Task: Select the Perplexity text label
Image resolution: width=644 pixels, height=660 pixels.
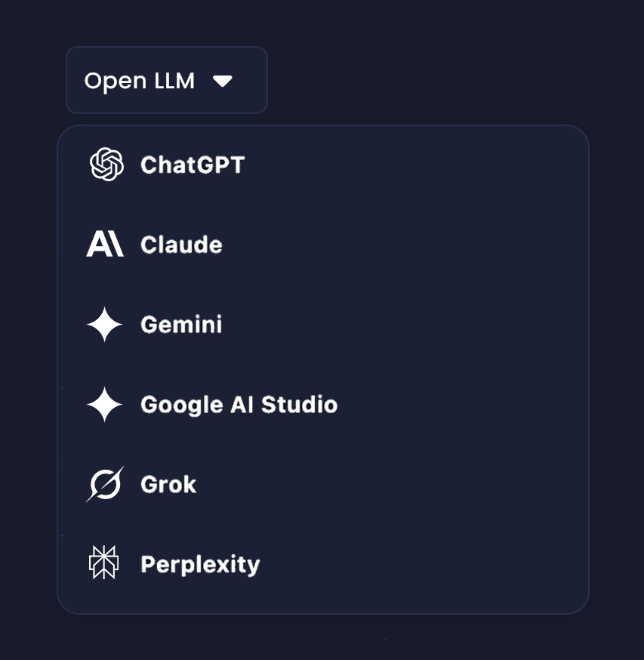Action: (200, 565)
